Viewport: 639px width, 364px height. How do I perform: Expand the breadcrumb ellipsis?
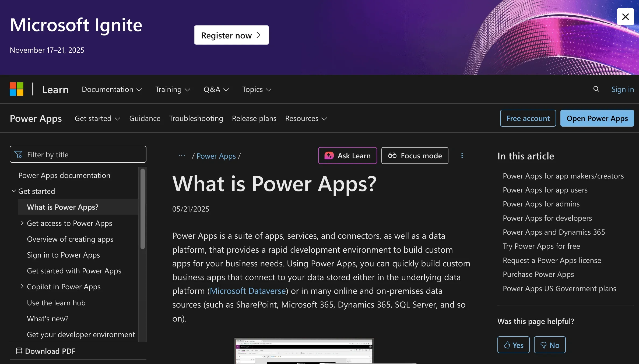tap(182, 156)
